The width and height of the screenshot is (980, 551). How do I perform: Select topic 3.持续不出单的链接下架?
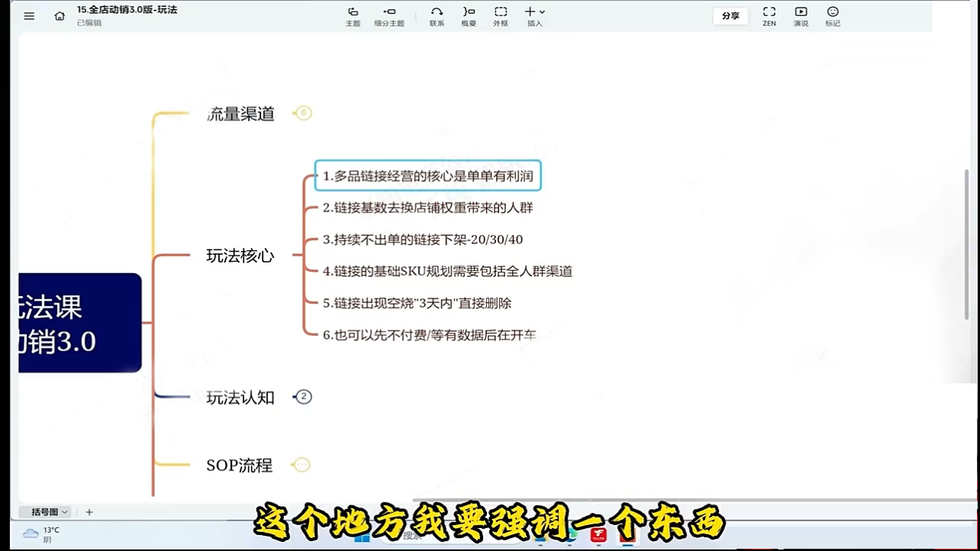(423, 240)
